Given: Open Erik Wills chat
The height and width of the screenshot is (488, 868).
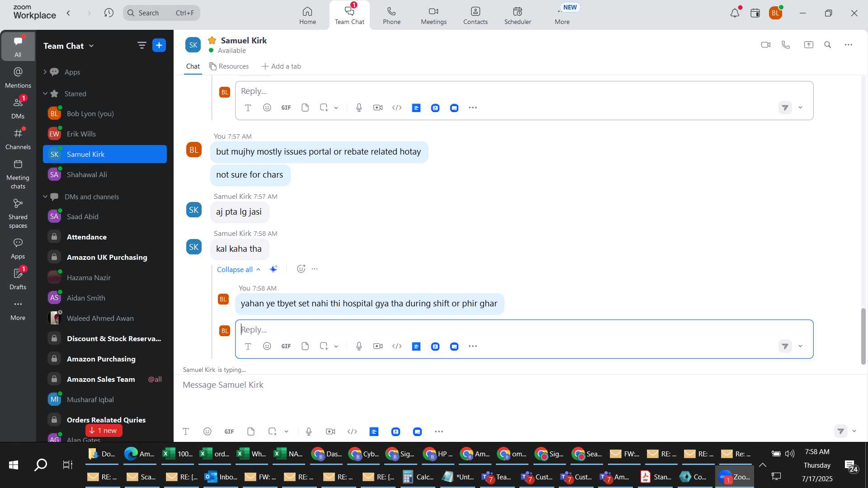Looking at the screenshot, I should pos(104,134).
